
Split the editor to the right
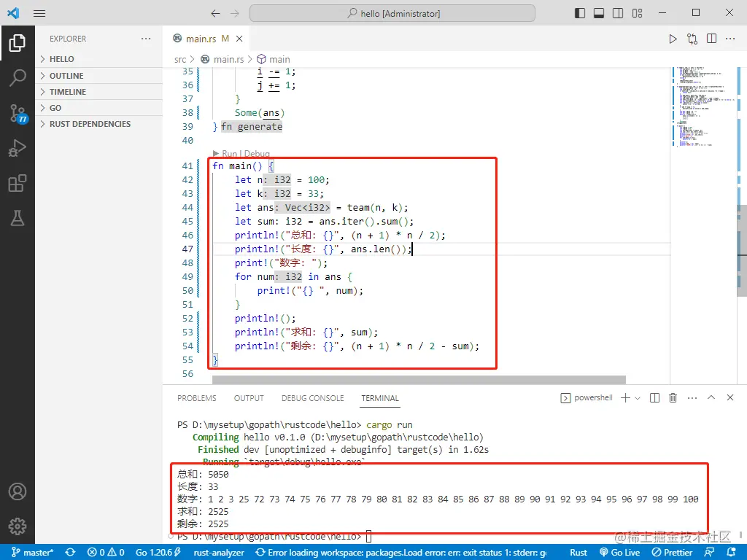pyautogui.click(x=712, y=39)
